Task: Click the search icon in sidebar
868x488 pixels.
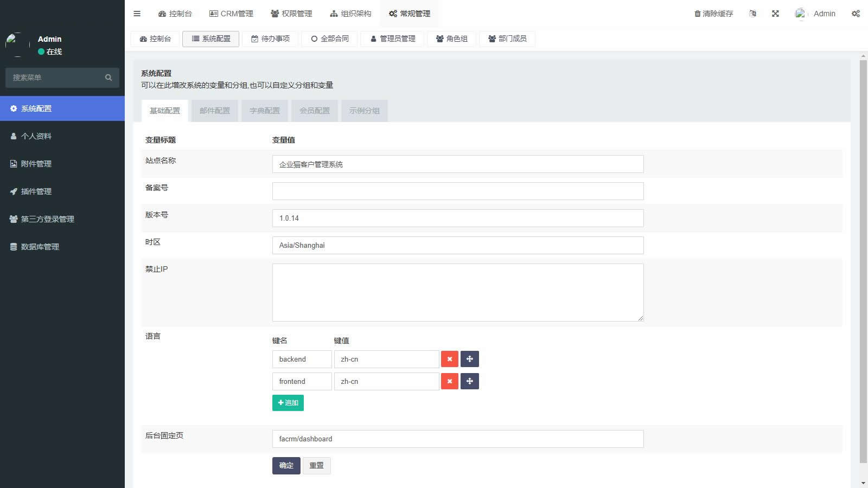Action: pyautogui.click(x=108, y=78)
